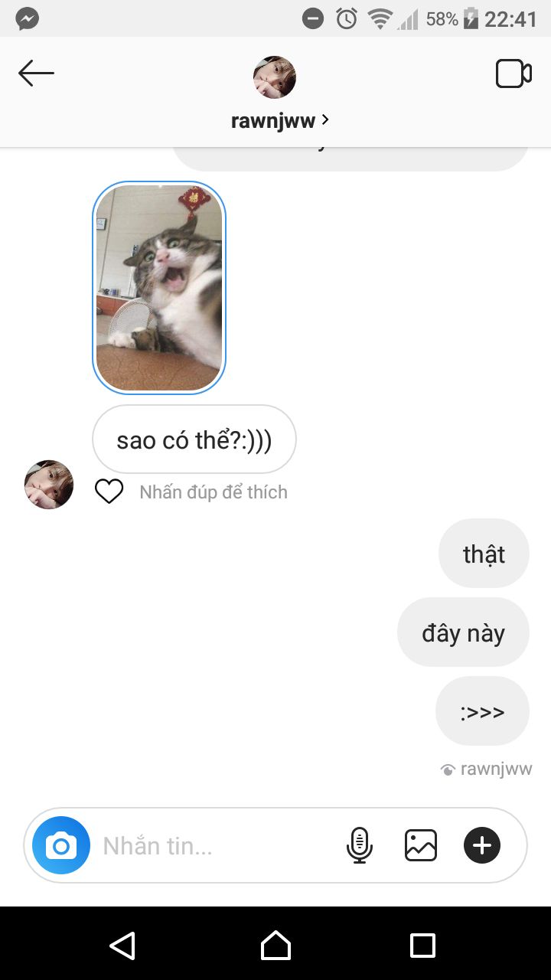551x980 pixels.
Task: Open the photo gallery picker icon
Action: [421, 845]
